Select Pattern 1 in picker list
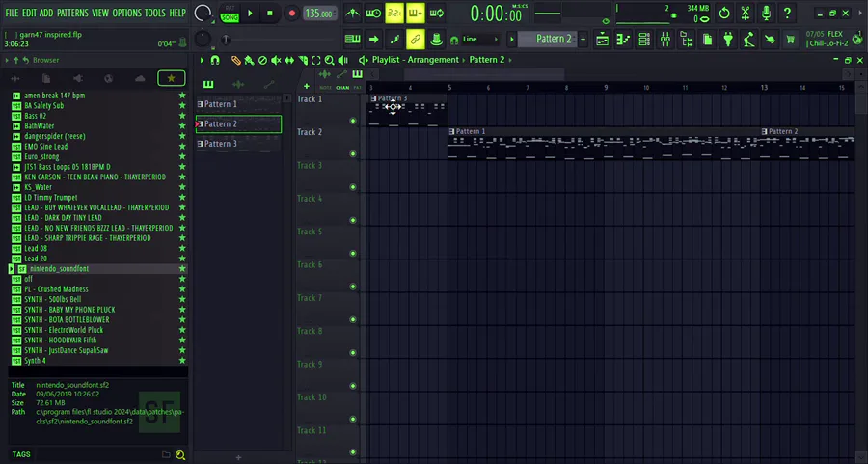This screenshot has height=464, width=868. [238, 104]
